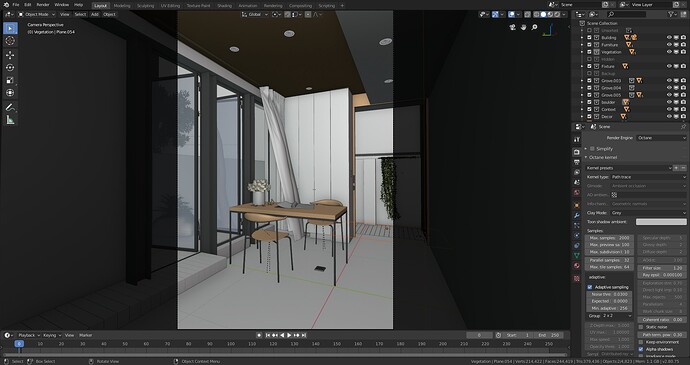Toggle X-ray display in viewport header
The width and height of the screenshot is (690, 365).
(527, 15)
